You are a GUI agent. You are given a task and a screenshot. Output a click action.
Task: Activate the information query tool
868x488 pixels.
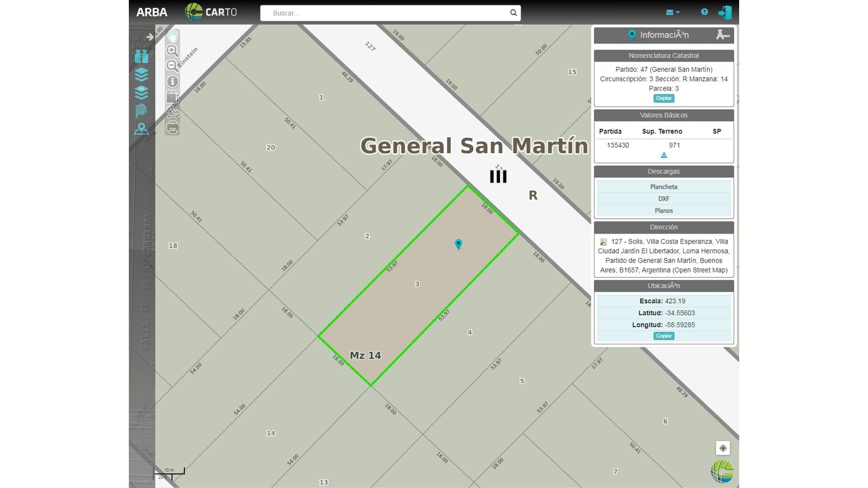pyautogui.click(x=172, y=81)
